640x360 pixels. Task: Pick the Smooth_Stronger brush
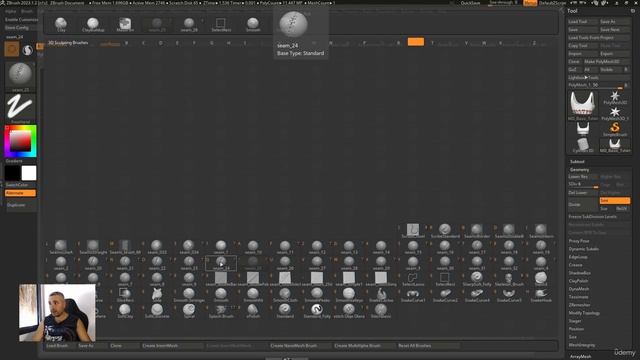pos(189,295)
